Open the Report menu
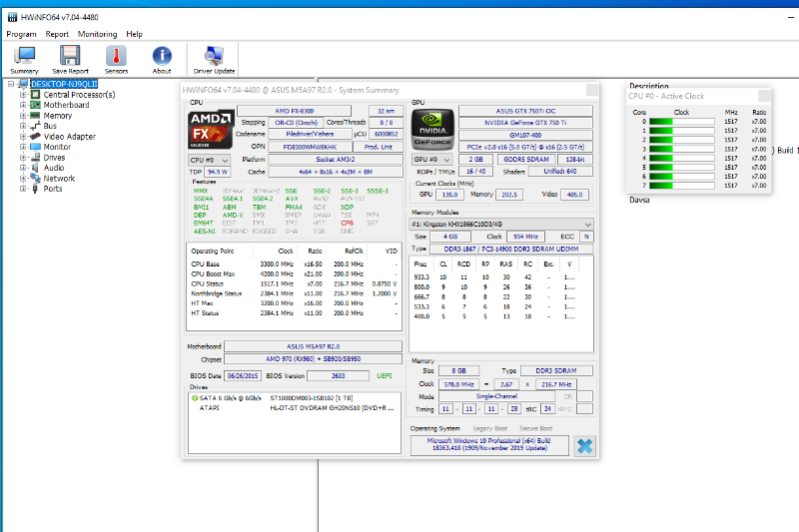The height and width of the screenshot is (532, 799). [x=57, y=34]
